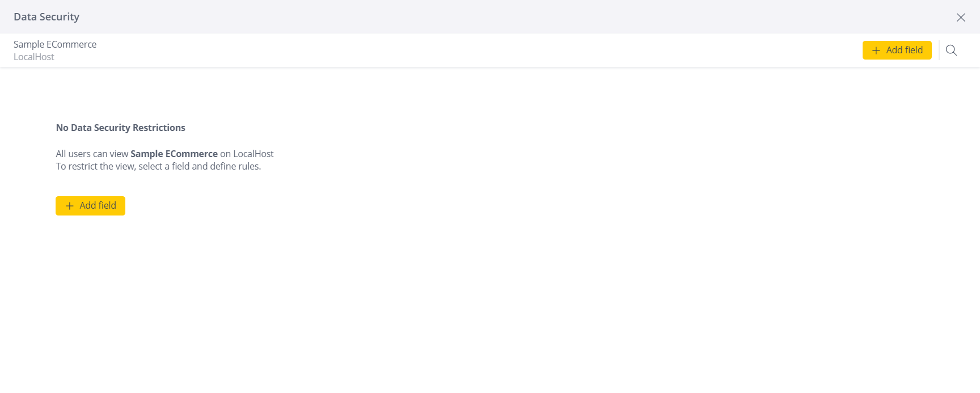The height and width of the screenshot is (393, 980).
Task: Click the 'Data Security' title text
Action: 47,17
